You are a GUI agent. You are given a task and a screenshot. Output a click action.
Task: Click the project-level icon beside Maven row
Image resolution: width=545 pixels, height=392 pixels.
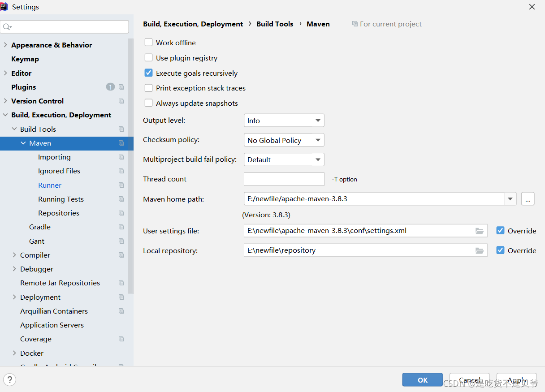click(121, 143)
